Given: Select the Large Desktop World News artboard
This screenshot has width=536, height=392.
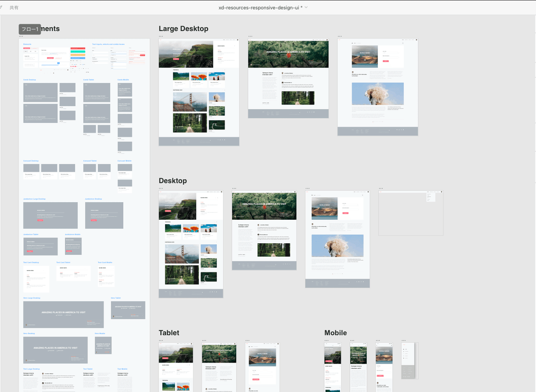Looking at the screenshot, I should coord(377,87).
